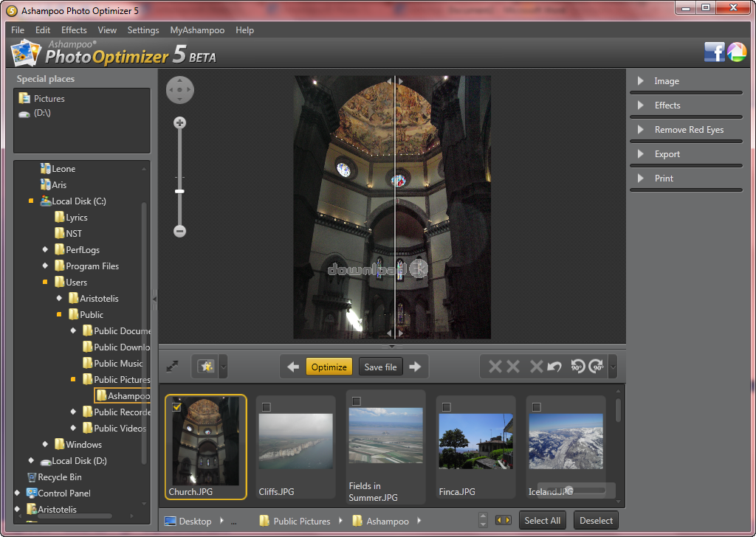Select the Leone library folder

(58, 169)
